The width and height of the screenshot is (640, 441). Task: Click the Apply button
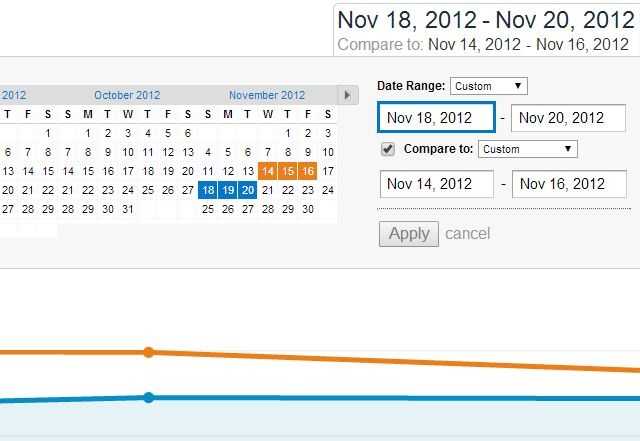[409, 234]
